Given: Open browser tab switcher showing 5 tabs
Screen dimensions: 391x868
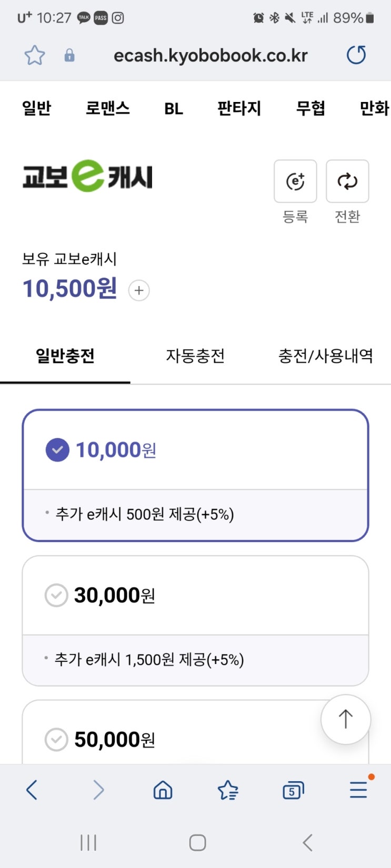Looking at the screenshot, I should [x=293, y=790].
